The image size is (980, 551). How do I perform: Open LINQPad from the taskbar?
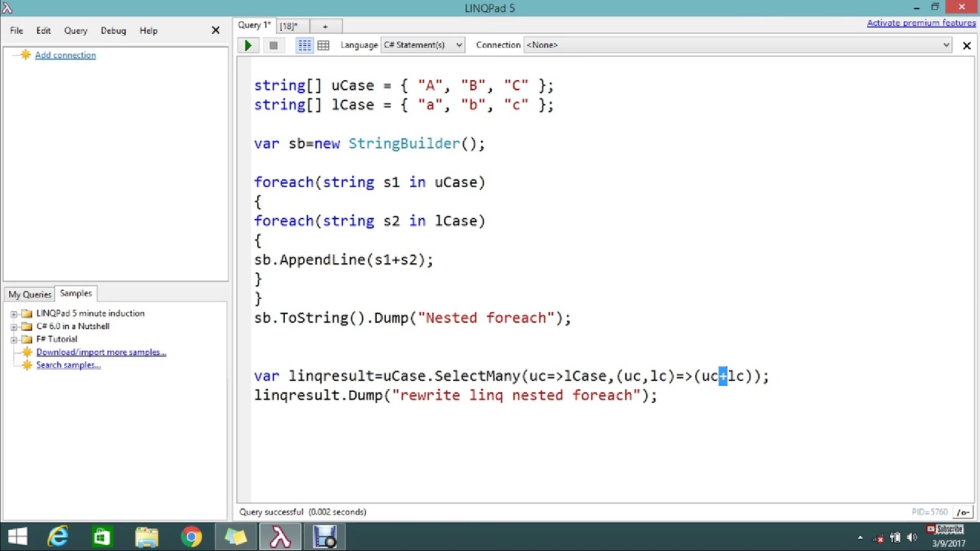click(x=280, y=537)
